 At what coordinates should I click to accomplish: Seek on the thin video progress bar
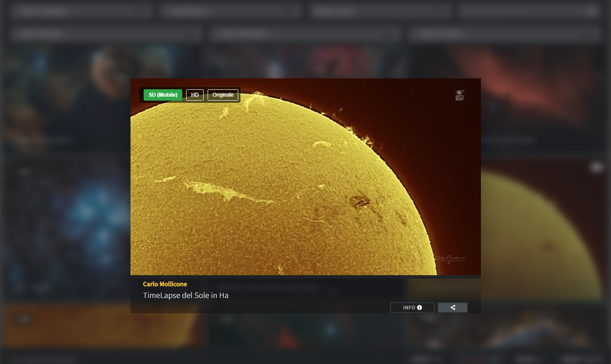[305, 276]
